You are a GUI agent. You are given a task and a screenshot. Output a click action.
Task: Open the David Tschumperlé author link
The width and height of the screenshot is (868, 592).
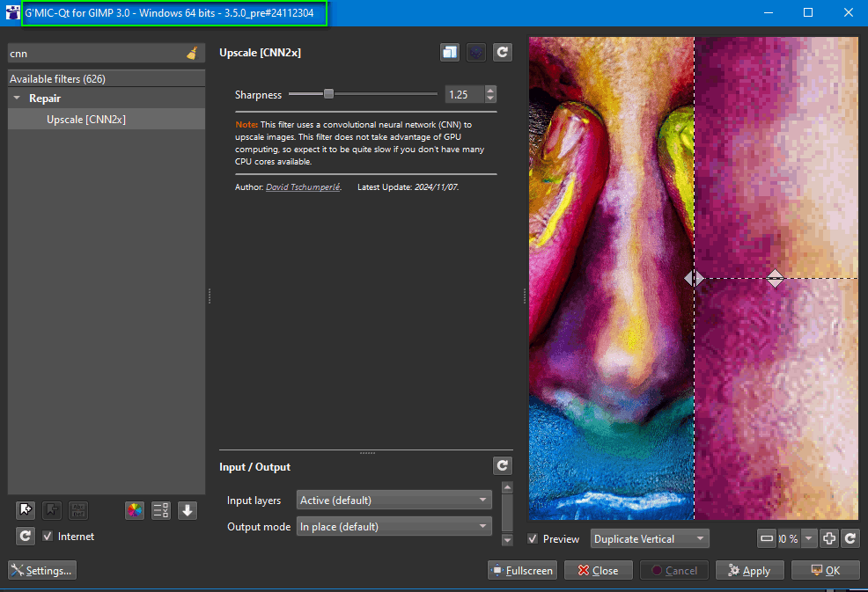(303, 187)
